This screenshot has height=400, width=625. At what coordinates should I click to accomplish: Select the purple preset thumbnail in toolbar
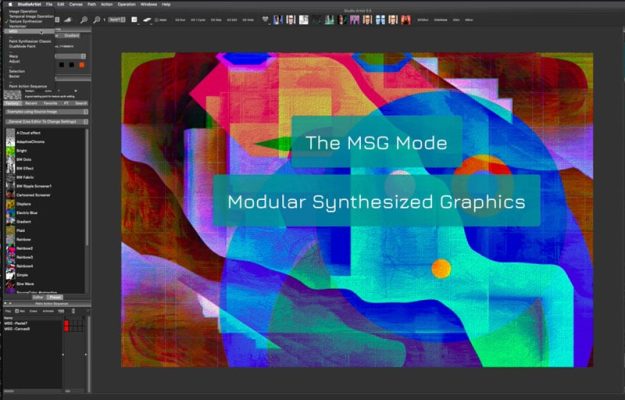click(355, 20)
